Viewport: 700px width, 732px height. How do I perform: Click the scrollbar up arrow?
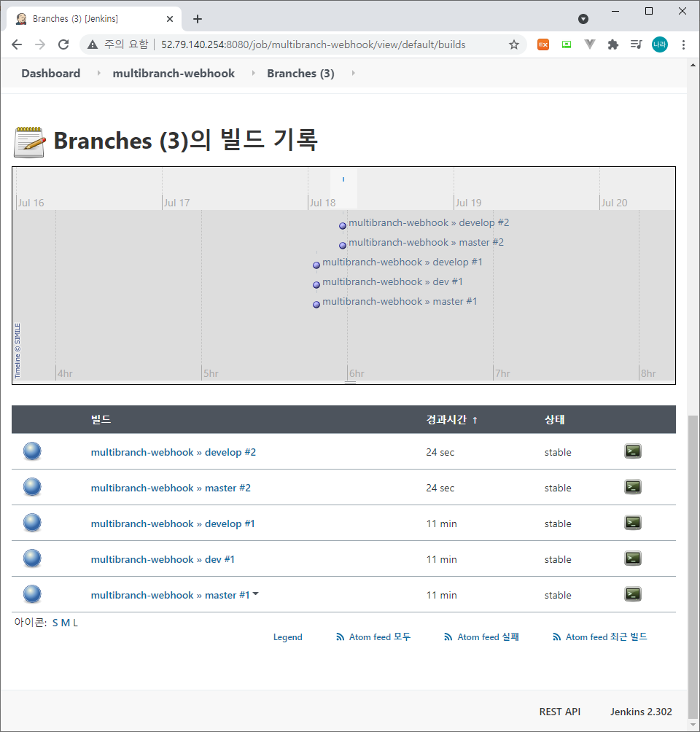click(693, 65)
